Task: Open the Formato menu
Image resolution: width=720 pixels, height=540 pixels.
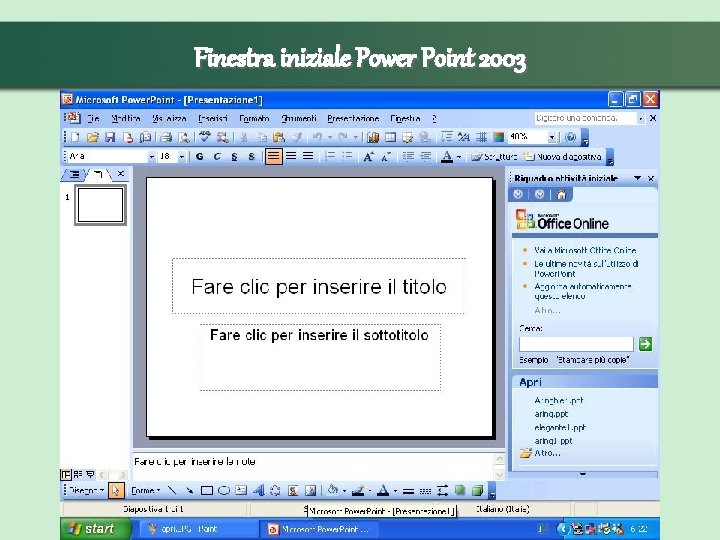Action: coord(254,118)
